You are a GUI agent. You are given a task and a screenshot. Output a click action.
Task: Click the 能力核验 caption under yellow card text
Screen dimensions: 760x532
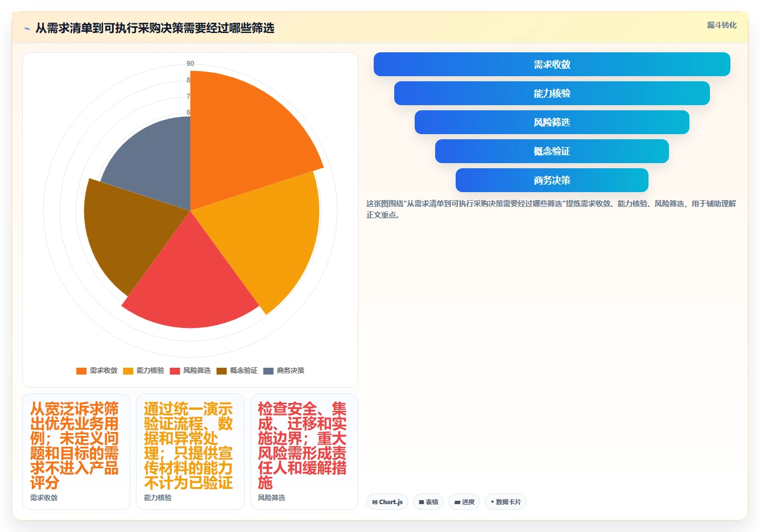158,498
